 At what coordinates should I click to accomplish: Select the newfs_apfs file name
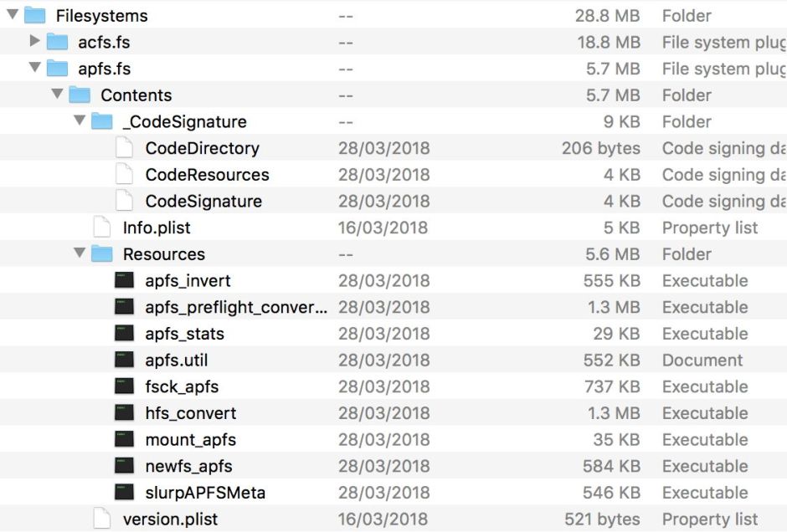[x=189, y=466]
